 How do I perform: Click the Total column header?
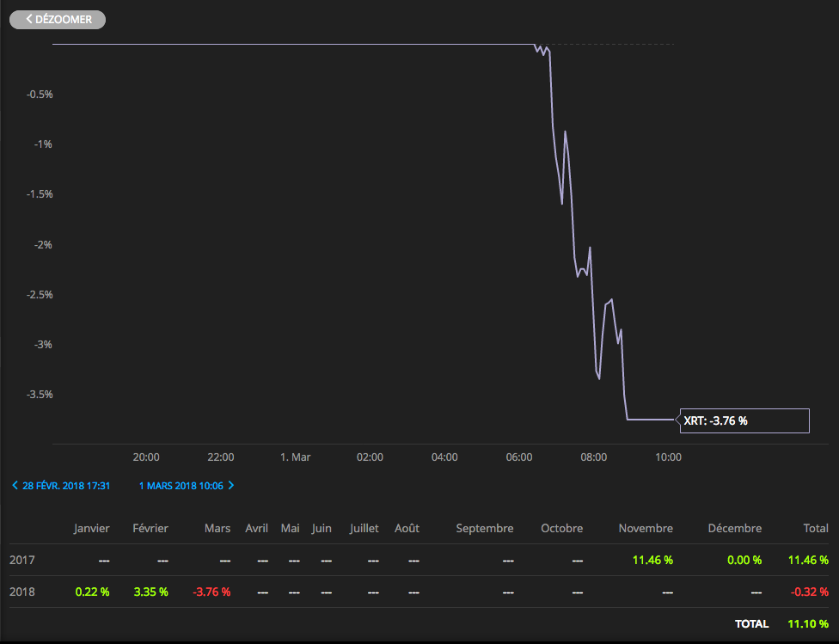point(816,529)
